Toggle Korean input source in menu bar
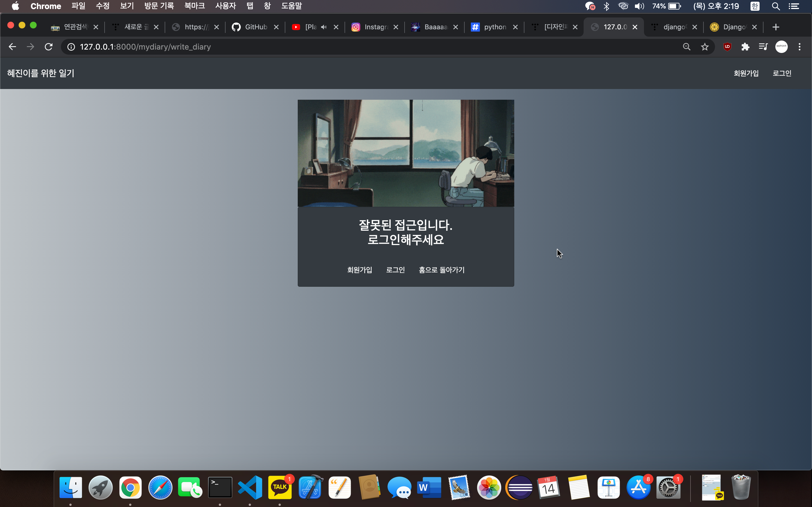812x507 pixels. click(754, 6)
